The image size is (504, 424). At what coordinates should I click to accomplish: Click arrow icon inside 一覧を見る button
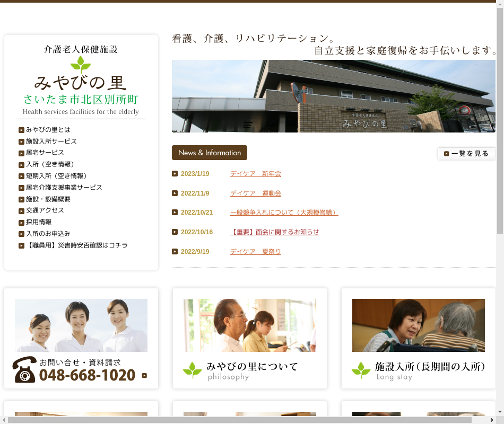point(447,154)
